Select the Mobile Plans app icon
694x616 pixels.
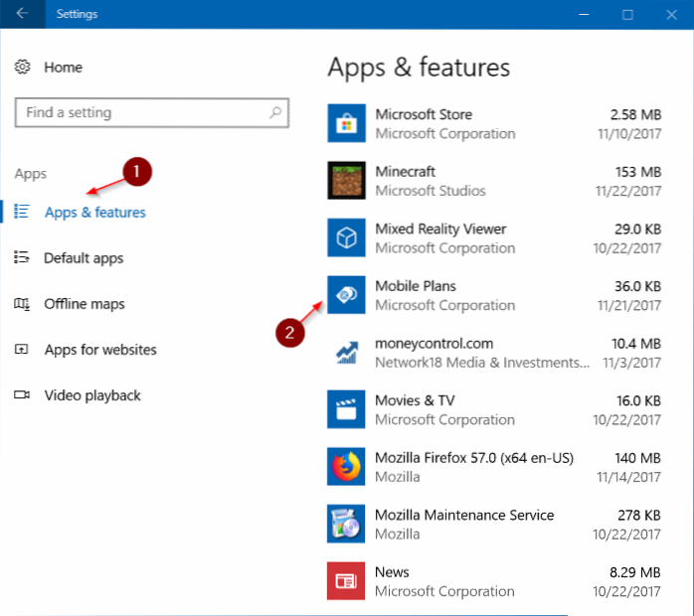tap(346, 295)
